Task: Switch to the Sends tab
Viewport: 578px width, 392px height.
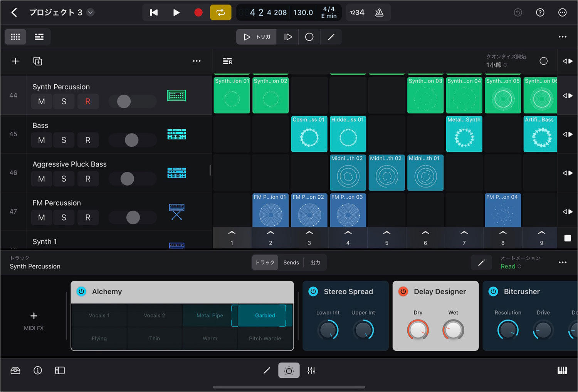Action: pos(291,263)
